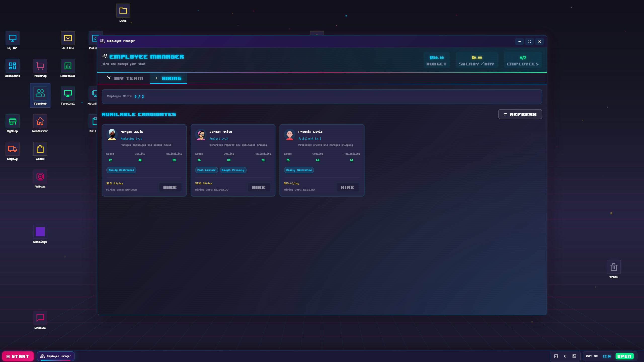Open the Stock bag icon
The height and width of the screenshot is (362, 644).
pyautogui.click(x=40, y=149)
